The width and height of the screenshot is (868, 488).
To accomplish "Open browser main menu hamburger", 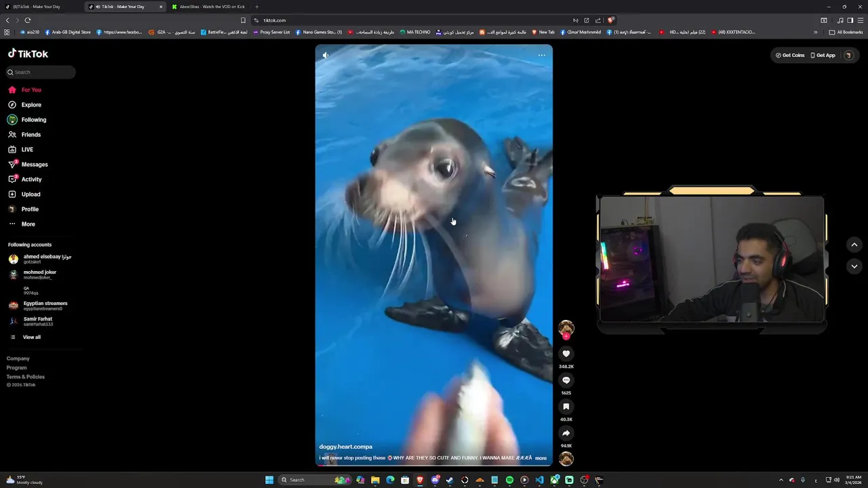I will tap(861, 20).
